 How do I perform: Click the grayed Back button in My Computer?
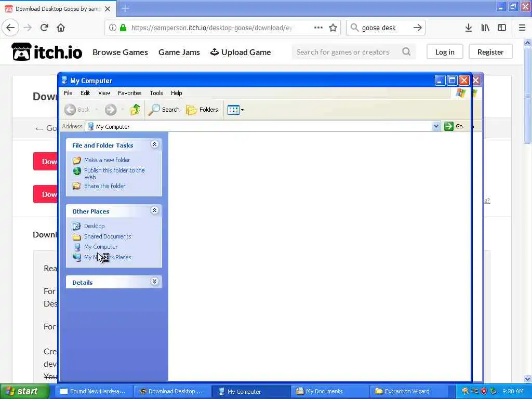(x=78, y=110)
